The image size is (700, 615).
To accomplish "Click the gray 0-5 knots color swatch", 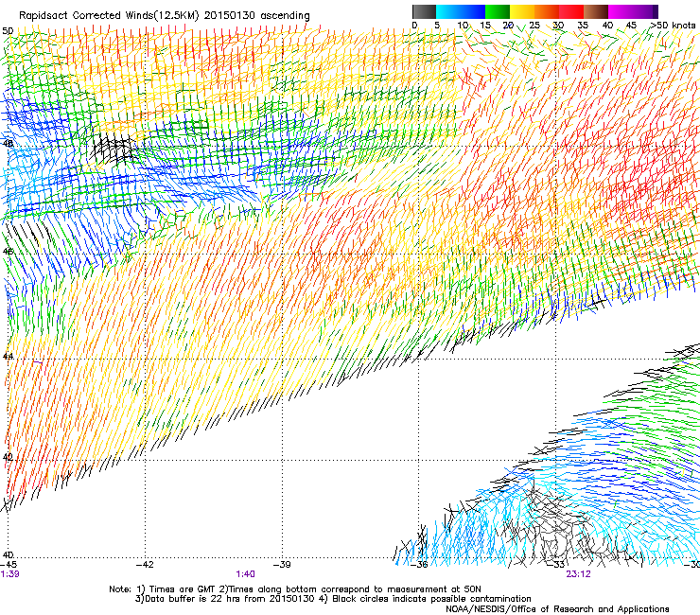I will pos(424,11).
